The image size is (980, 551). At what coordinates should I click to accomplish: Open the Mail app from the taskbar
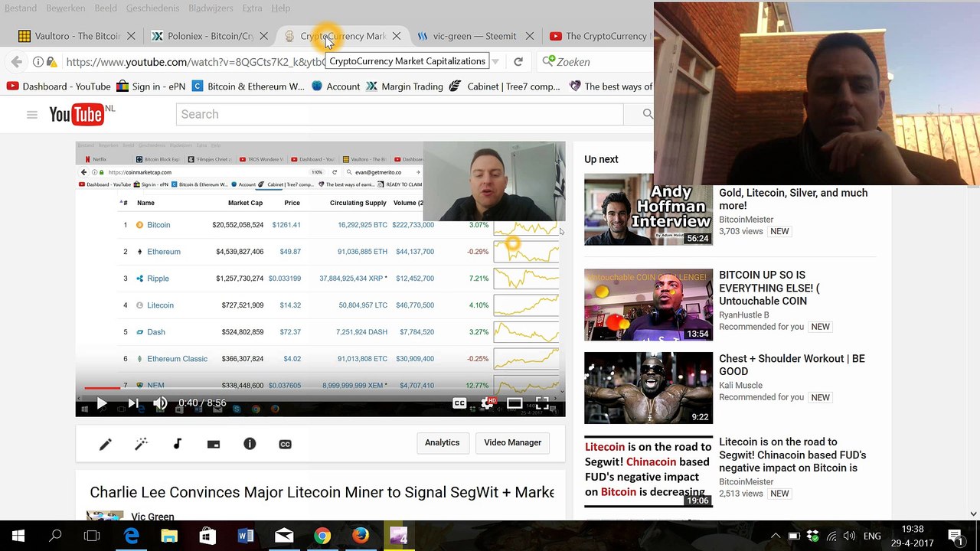click(284, 536)
